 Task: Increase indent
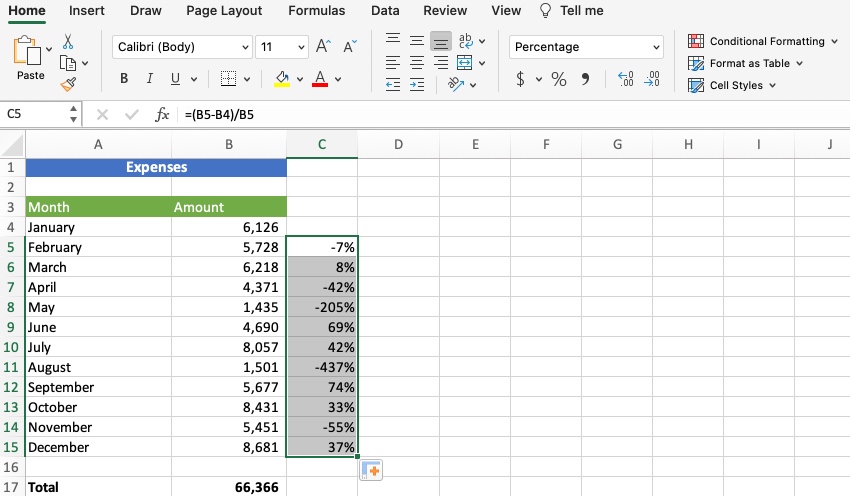(x=417, y=85)
